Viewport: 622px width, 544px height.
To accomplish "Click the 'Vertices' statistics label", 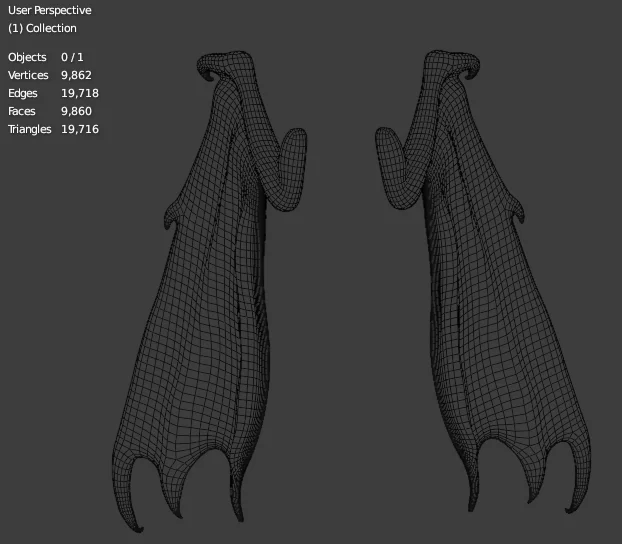I will (28, 75).
